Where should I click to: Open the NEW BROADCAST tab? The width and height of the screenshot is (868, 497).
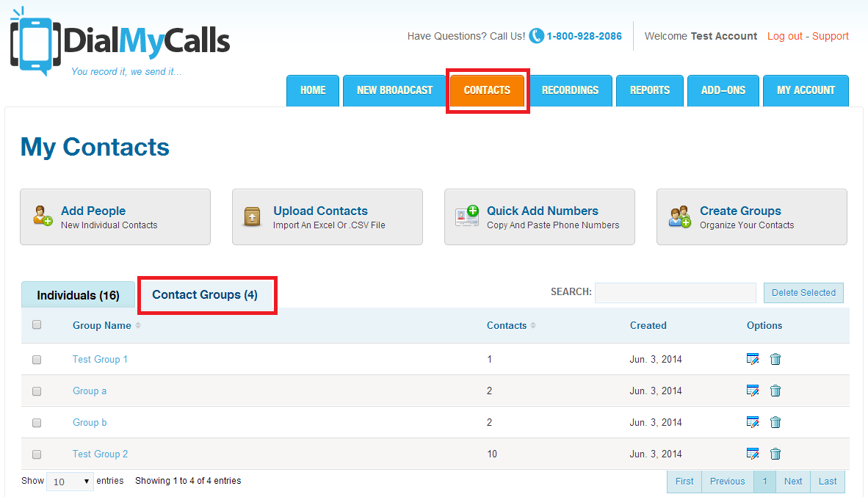tap(394, 90)
